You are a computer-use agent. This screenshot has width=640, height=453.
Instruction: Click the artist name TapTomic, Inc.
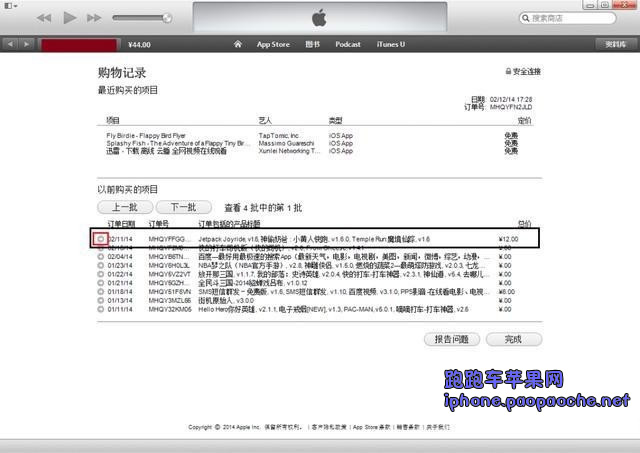pyautogui.click(x=279, y=135)
